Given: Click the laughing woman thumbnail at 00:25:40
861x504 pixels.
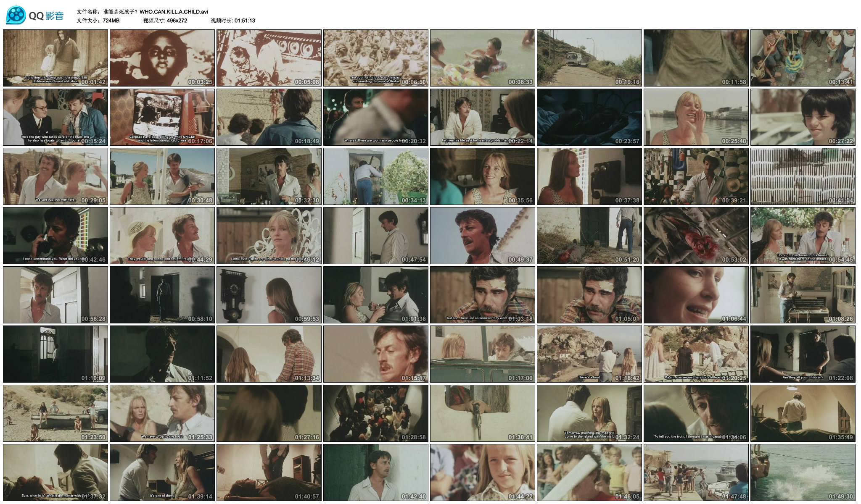Looking at the screenshot, I should (696, 117).
